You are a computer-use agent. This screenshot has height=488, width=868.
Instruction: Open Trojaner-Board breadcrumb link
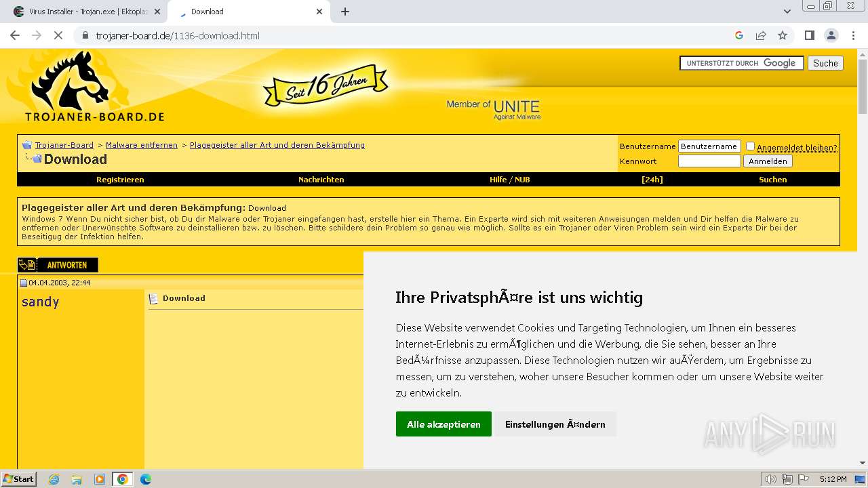click(64, 145)
